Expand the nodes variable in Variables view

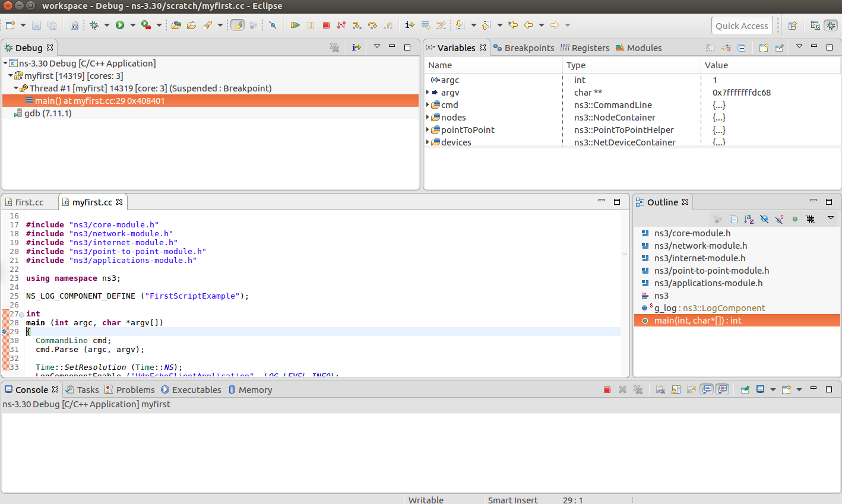click(428, 117)
